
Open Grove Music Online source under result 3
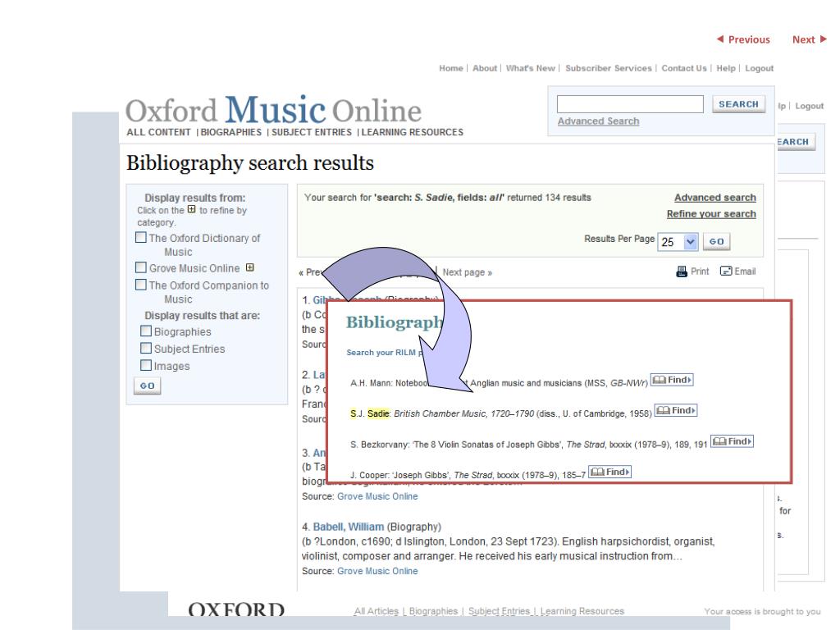[377, 496]
